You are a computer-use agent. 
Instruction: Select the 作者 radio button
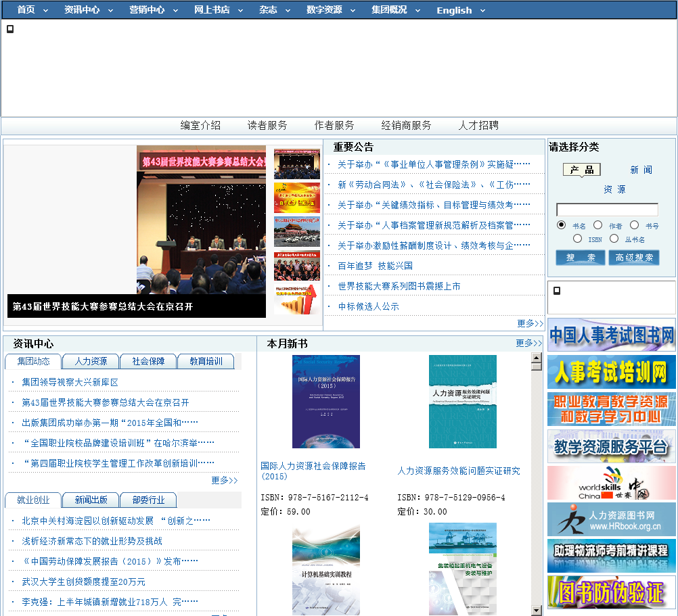597,224
